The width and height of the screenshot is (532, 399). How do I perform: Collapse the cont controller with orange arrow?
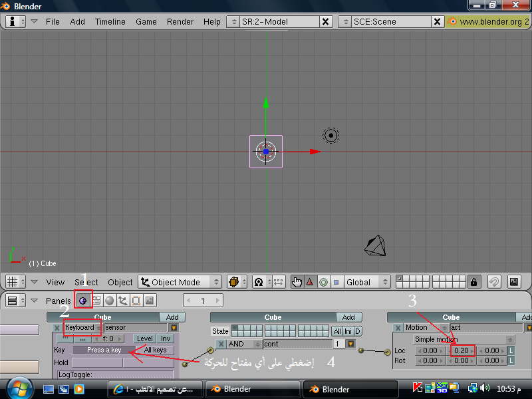click(x=351, y=344)
